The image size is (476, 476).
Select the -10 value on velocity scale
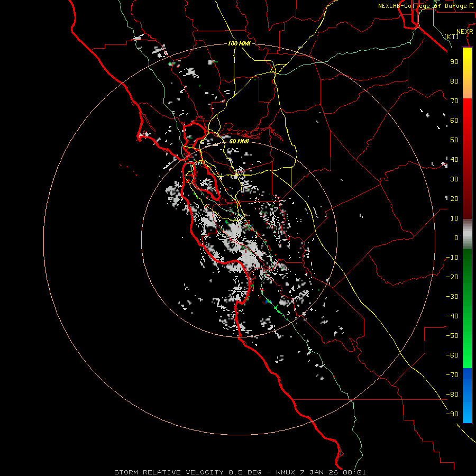(x=452, y=258)
